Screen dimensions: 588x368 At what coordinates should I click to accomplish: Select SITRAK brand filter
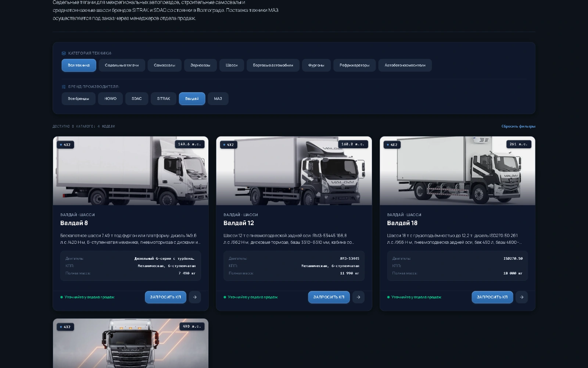tap(164, 99)
